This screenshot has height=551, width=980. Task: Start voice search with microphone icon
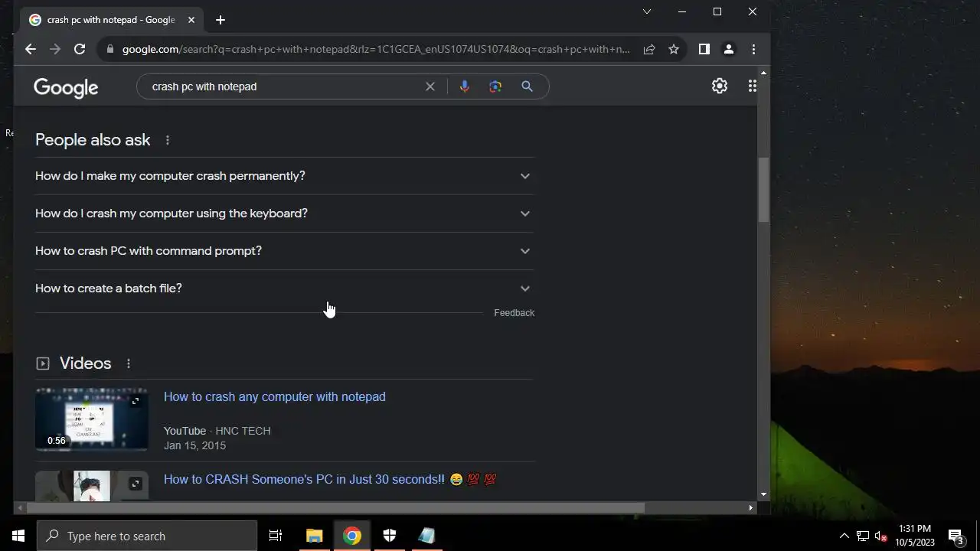pos(464,86)
